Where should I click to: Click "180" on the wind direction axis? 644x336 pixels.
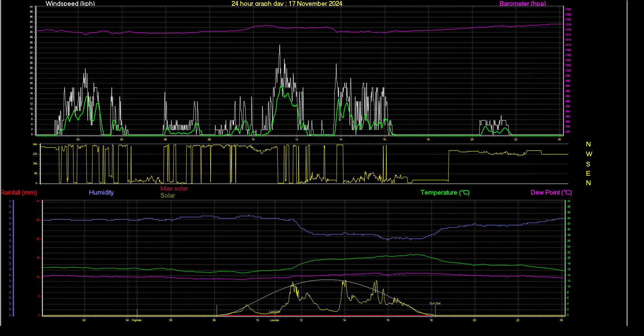click(35, 163)
